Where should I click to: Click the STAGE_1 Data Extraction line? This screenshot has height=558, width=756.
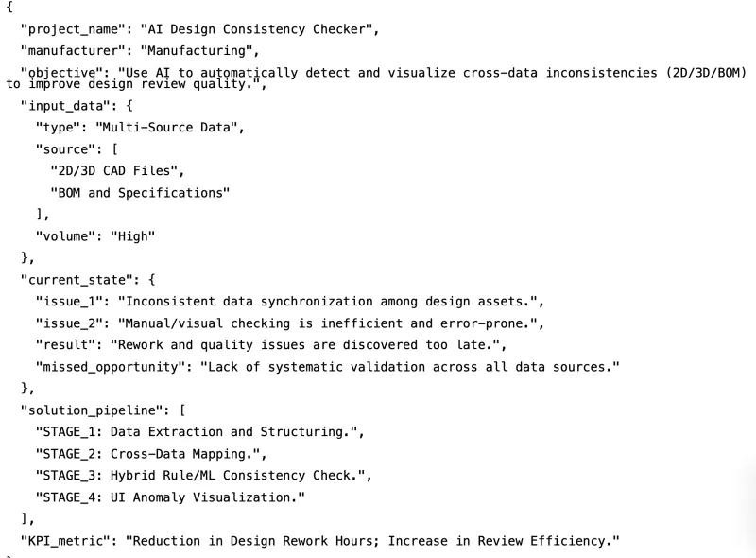(198, 432)
